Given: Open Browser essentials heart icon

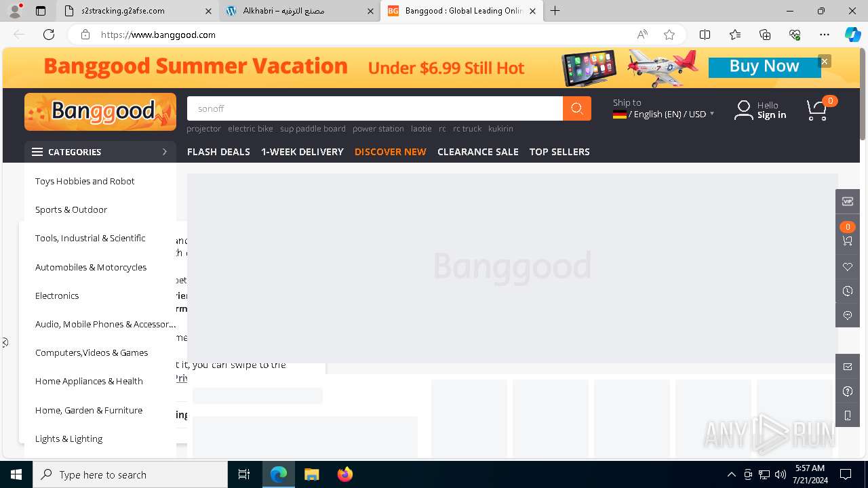Looking at the screenshot, I should (795, 35).
